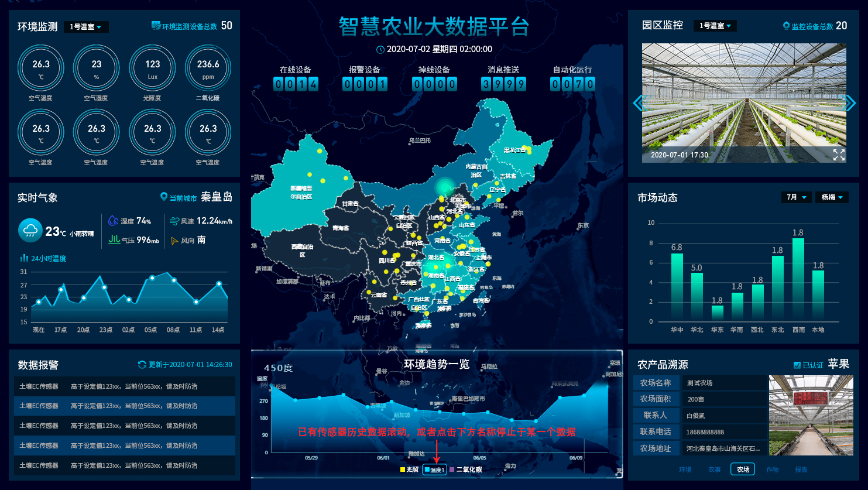The image size is (868, 490).
Task: Select 西藏自治区 on the map
Action: pyautogui.click(x=303, y=251)
